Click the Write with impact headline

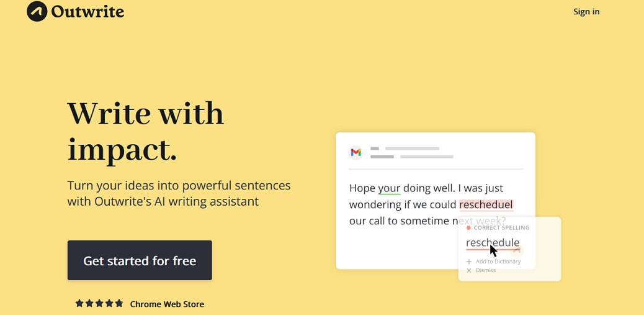pyautogui.click(x=145, y=131)
